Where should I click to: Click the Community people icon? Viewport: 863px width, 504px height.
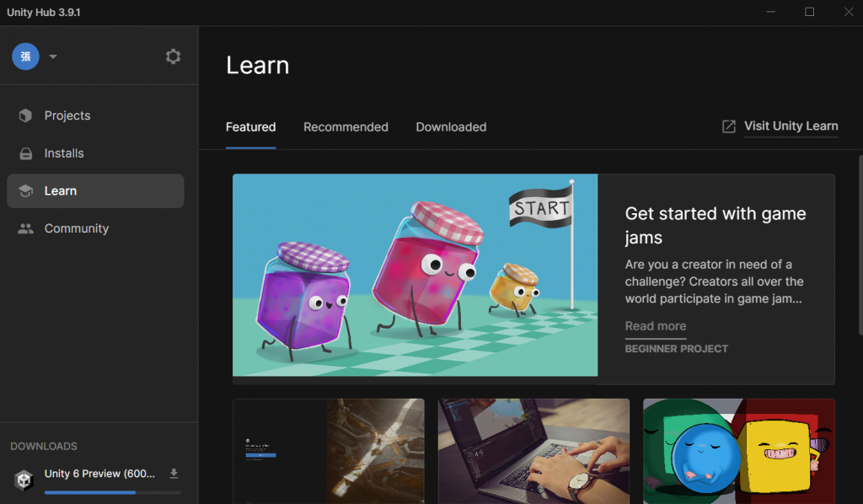pos(25,228)
